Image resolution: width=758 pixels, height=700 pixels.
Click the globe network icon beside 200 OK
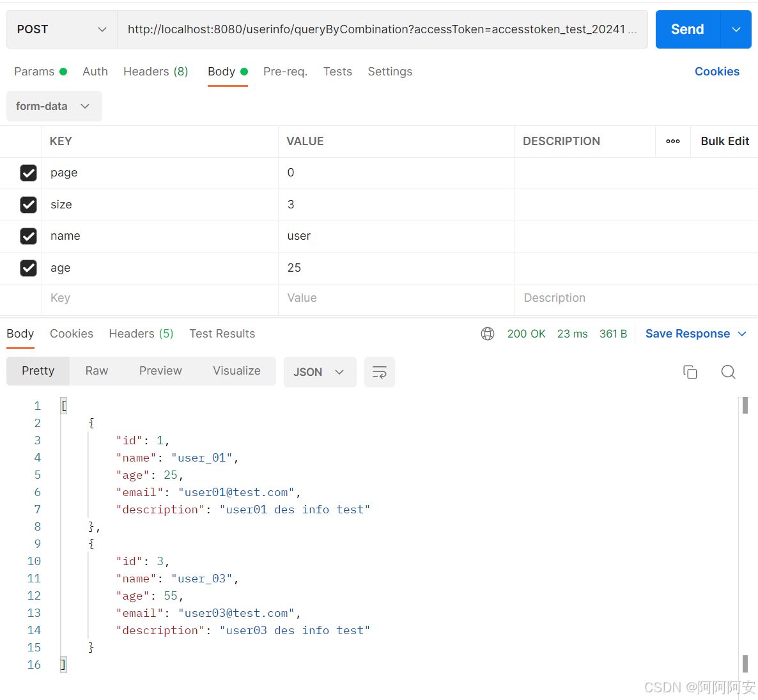(487, 334)
